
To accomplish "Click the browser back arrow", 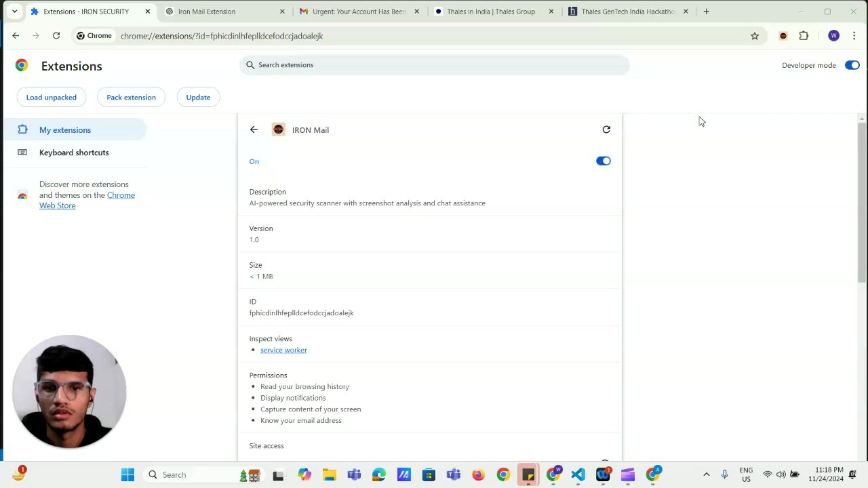I will tap(16, 36).
